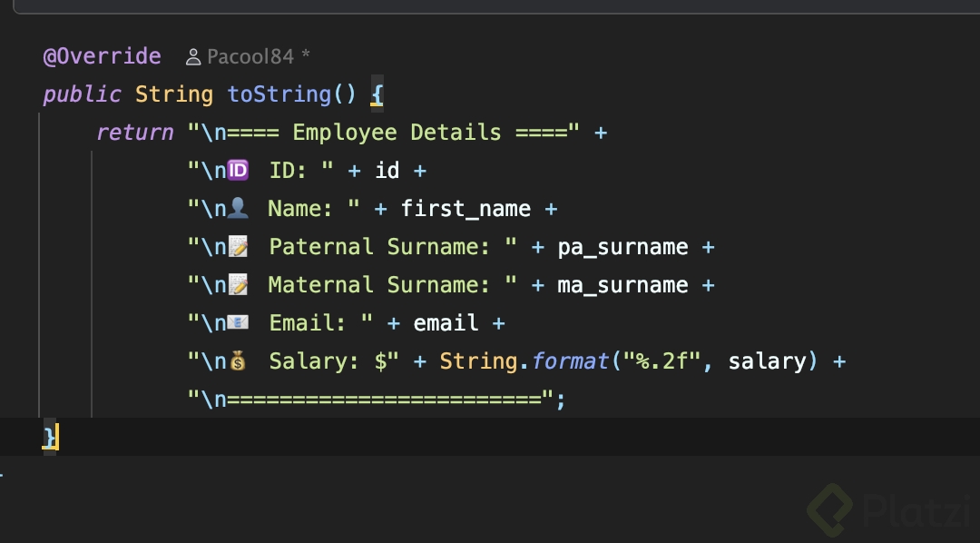
Task: Click the salary argument
Action: [768, 361]
